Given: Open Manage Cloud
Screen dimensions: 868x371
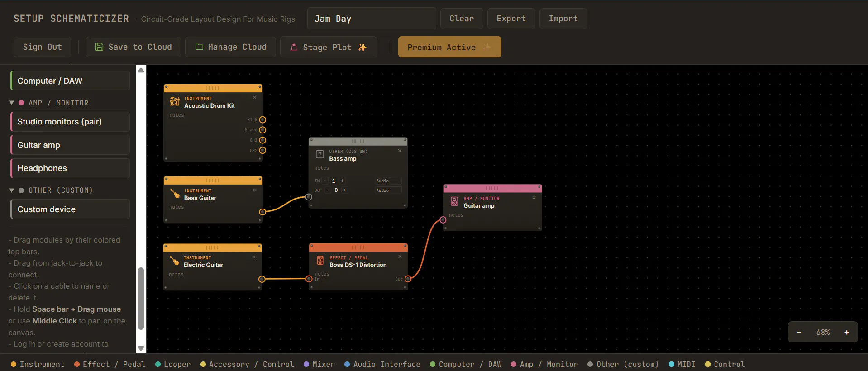Looking at the screenshot, I should 231,47.
